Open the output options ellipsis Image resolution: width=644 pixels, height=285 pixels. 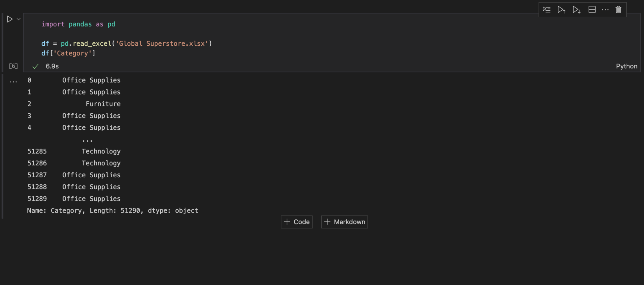coord(14,81)
